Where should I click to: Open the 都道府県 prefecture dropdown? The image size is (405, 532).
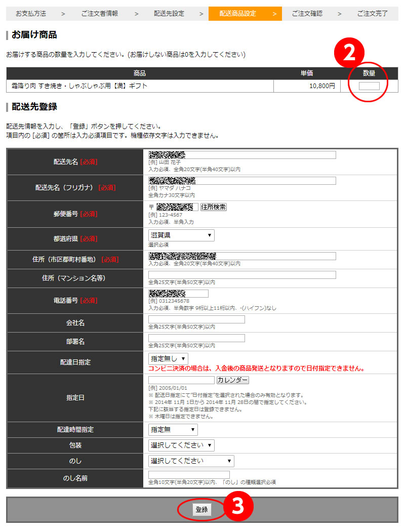click(x=181, y=235)
